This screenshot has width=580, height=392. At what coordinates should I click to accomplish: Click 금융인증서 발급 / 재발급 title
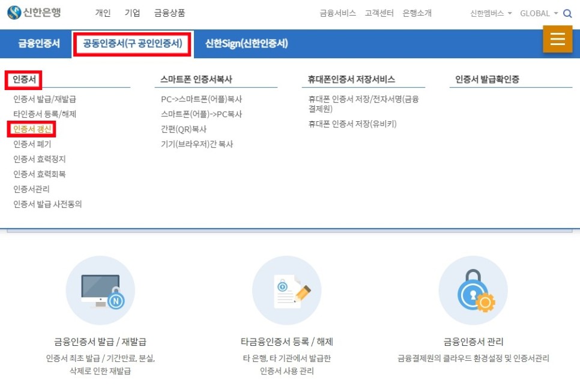click(x=100, y=342)
